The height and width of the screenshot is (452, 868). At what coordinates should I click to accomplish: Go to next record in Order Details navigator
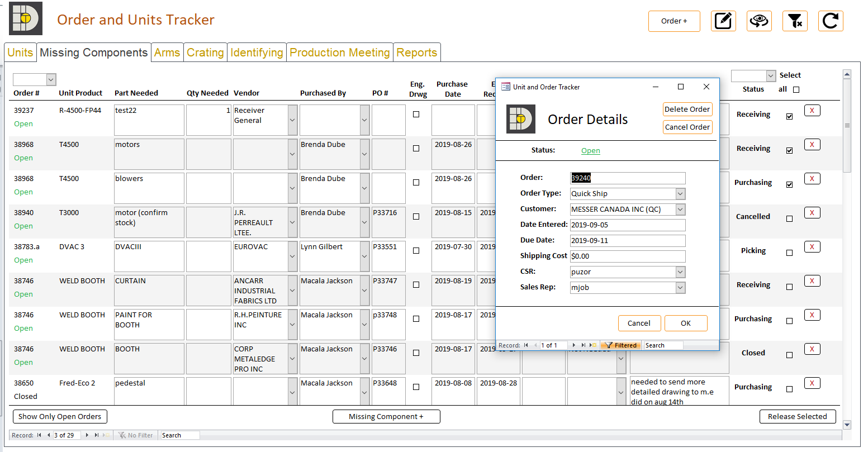tap(573, 345)
